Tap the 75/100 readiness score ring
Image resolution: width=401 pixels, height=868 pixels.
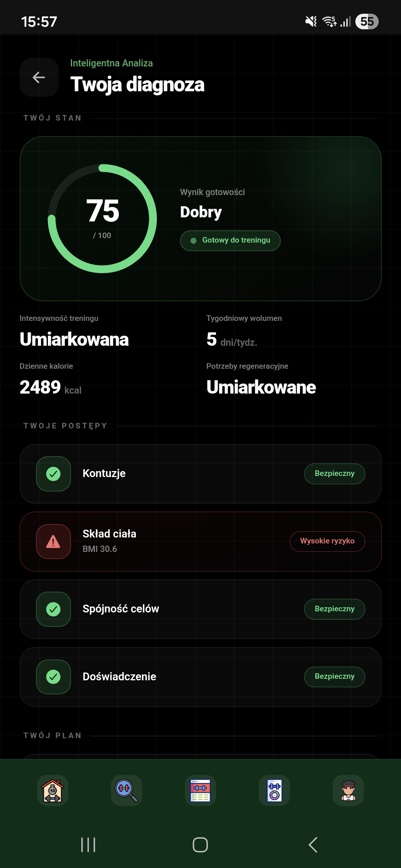click(x=102, y=218)
